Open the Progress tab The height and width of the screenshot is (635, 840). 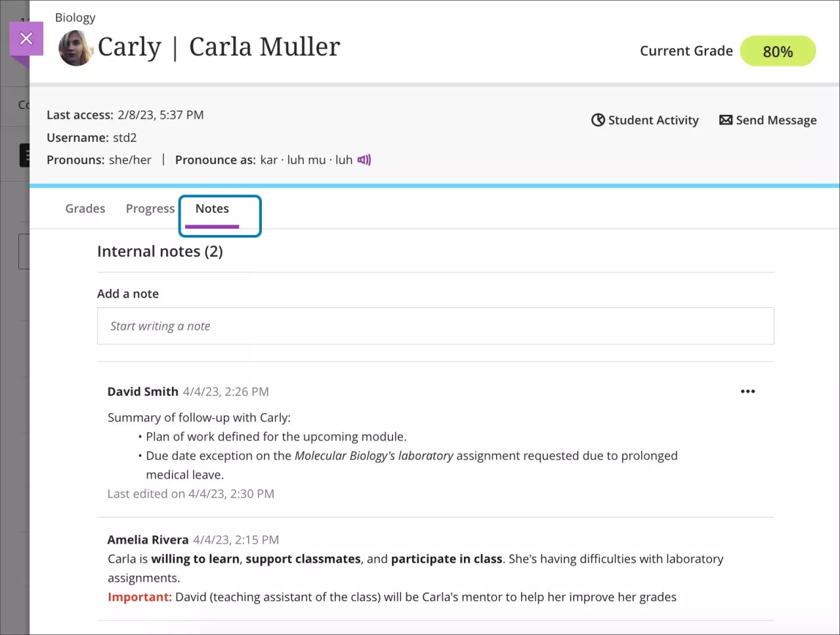click(150, 208)
